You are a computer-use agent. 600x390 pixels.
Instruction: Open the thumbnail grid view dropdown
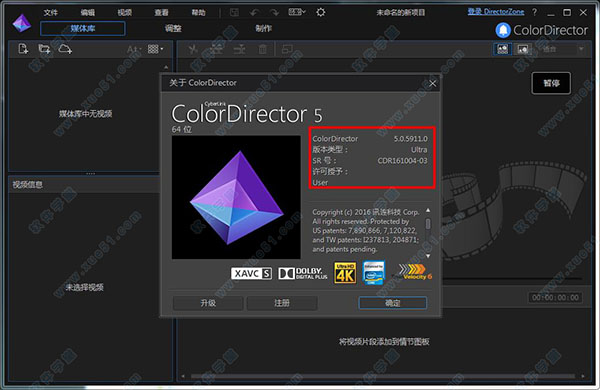pyautogui.click(x=155, y=49)
